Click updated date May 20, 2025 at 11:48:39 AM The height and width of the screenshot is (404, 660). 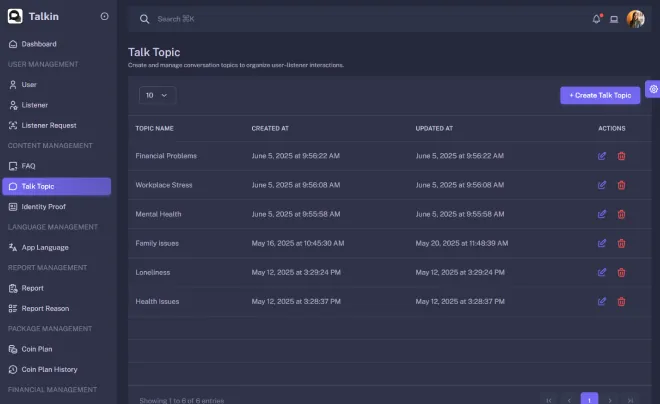tap(462, 243)
